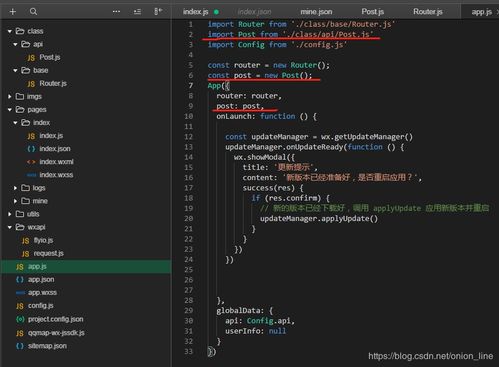Click config icon beside project.config.json
The image size is (499, 367).
[20, 319]
